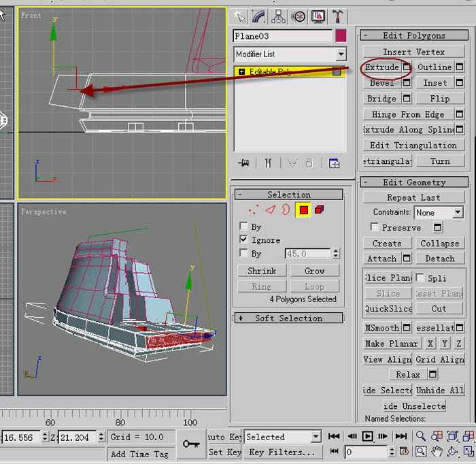
Task: Open the Constraints dropdown
Action: [458, 212]
